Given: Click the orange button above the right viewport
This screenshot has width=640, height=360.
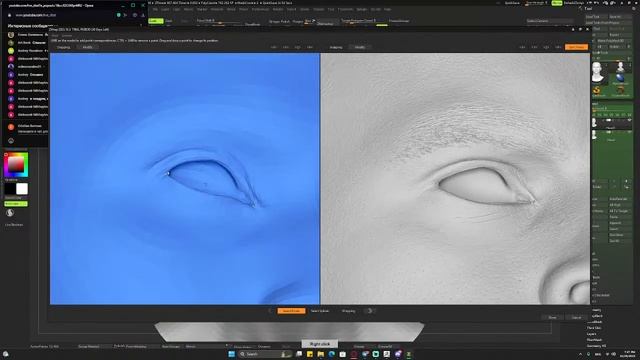Looking at the screenshot, I should (576, 47).
